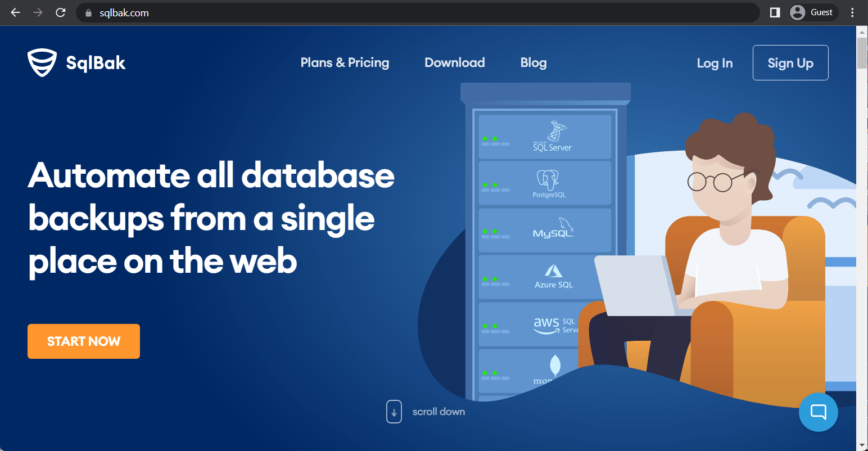Open the live chat bubble icon
868x451 pixels.
[x=818, y=412]
